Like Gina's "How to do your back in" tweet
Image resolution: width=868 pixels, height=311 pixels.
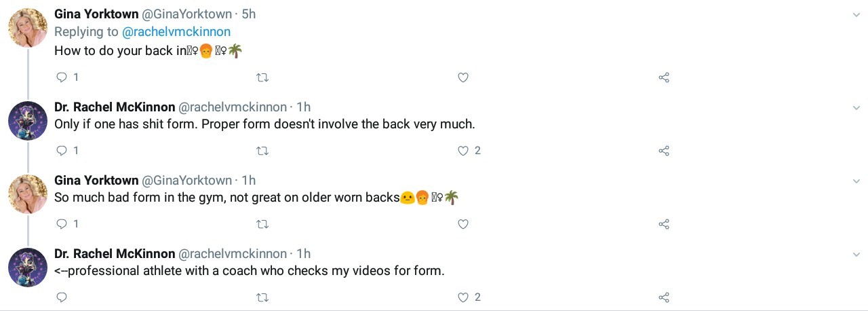pos(463,77)
